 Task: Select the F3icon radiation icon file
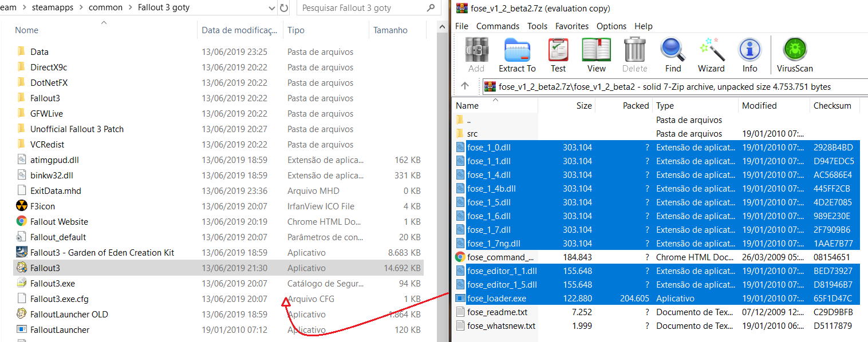coord(22,206)
